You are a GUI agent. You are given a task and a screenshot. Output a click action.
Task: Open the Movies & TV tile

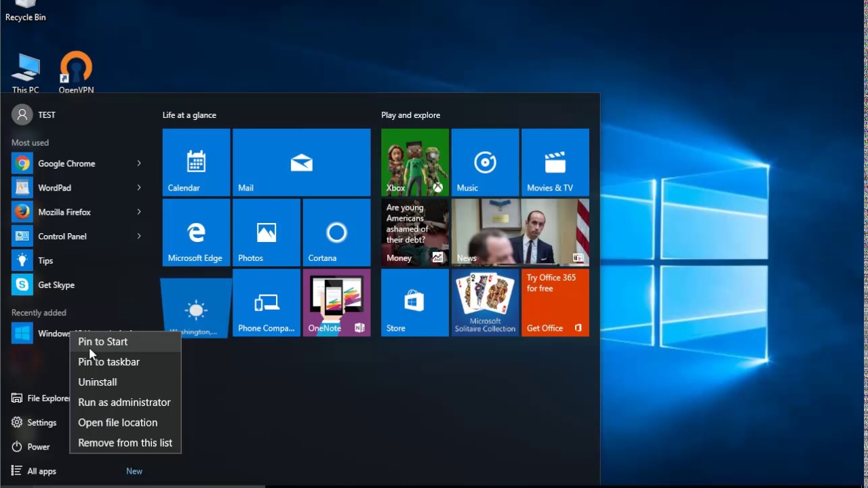coord(555,163)
